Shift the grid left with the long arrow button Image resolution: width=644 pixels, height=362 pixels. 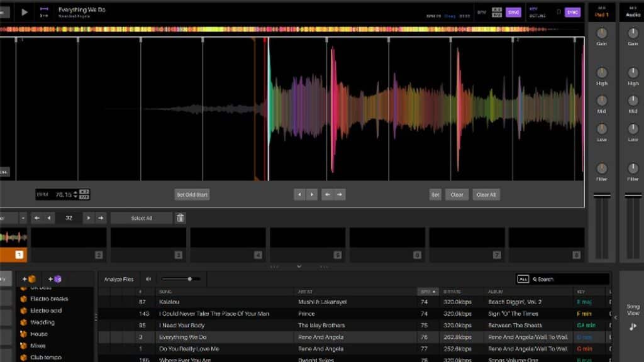pyautogui.click(x=327, y=195)
